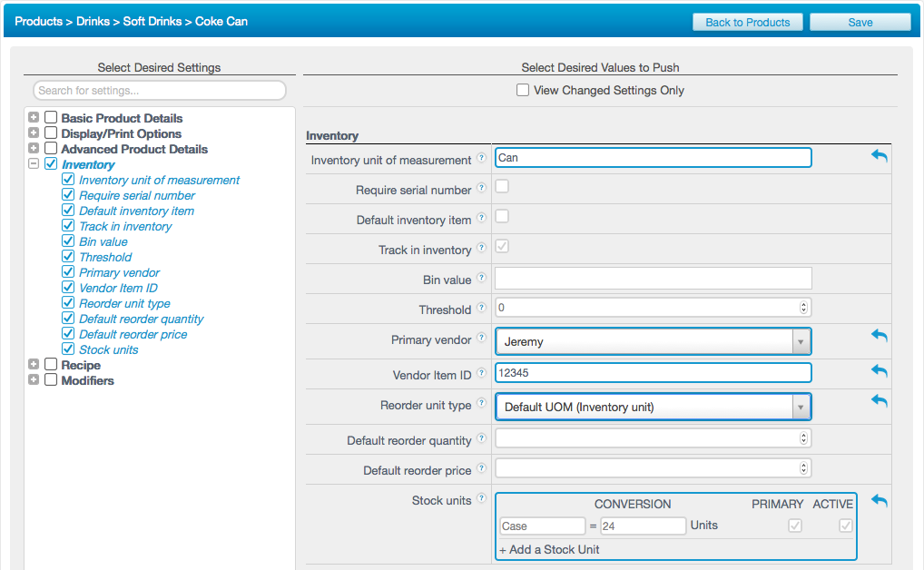Image resolution: width=924 pixels, height=570 pixels.
Task: Revert the Inventory unit of measurement change
Action: (x=879, y=156)
